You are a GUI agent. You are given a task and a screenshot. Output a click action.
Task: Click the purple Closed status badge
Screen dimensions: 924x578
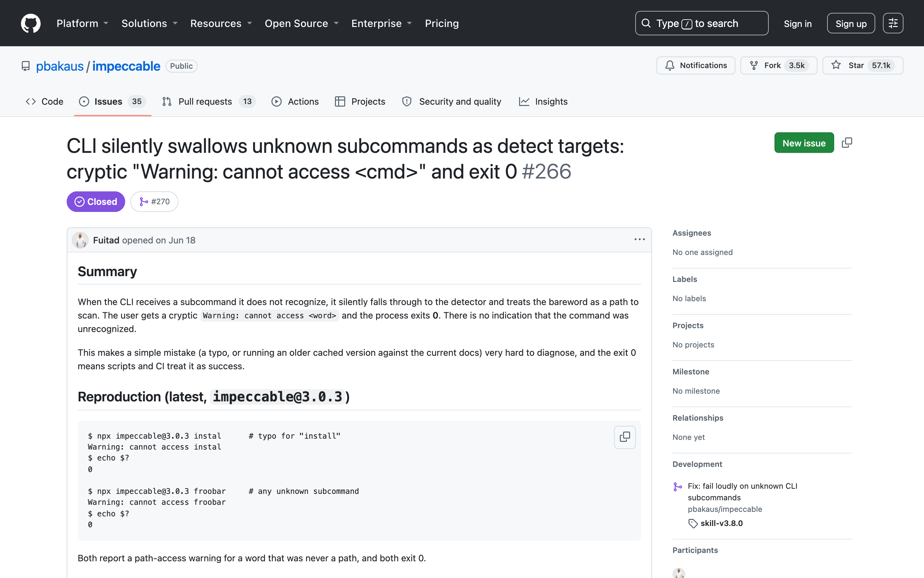pyautogui.click(x=96, y=201)
